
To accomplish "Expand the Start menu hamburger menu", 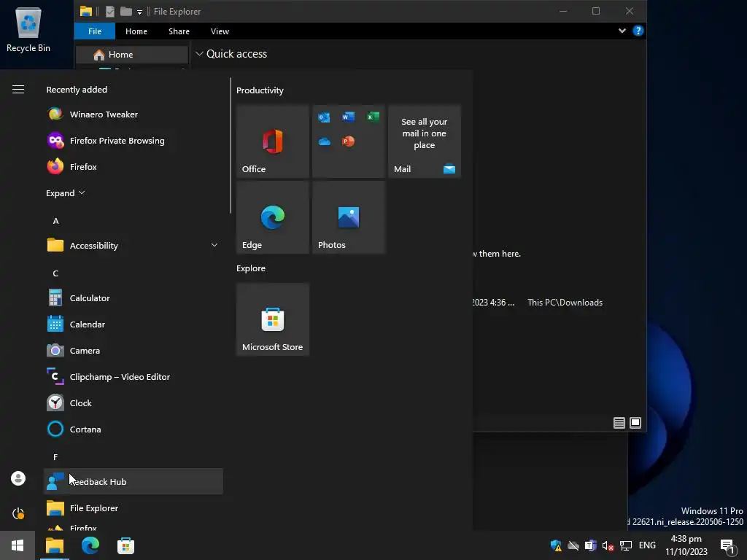I will tap(18, 90).
